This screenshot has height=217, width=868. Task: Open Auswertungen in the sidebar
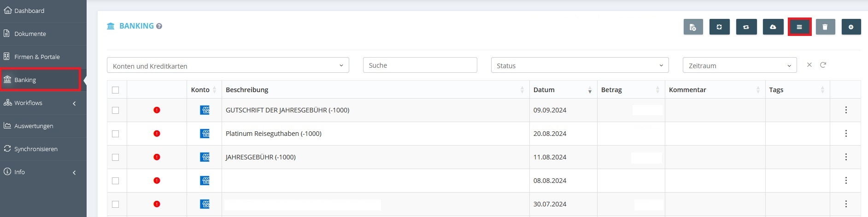43,126
